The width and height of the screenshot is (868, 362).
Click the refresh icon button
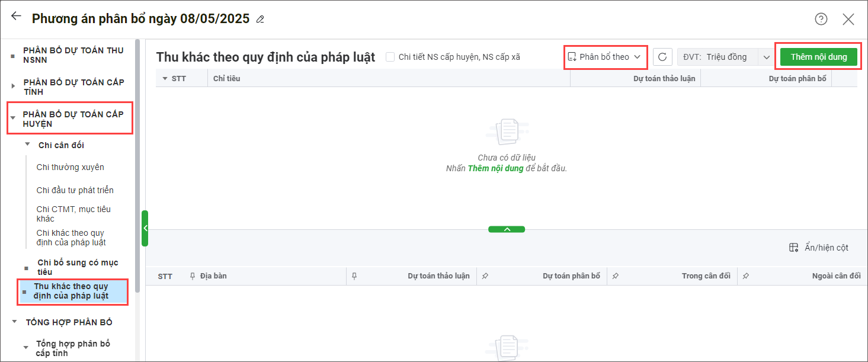click(x=662, y=57)
